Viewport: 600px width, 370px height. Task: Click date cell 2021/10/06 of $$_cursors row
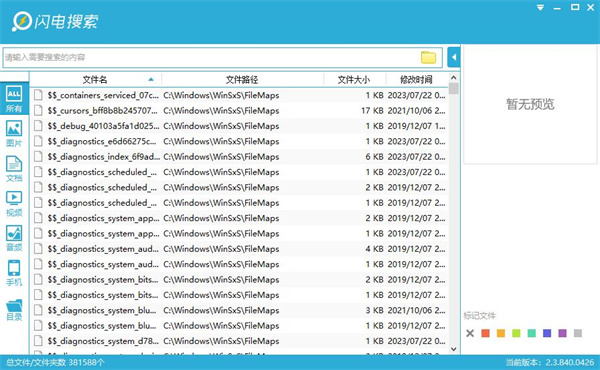point(416,111)
